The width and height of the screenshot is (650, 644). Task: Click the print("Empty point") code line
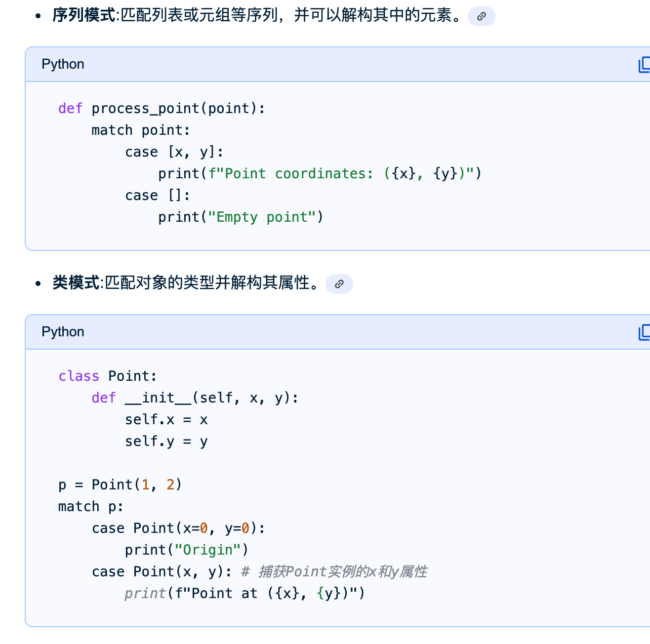pos(240,217)
